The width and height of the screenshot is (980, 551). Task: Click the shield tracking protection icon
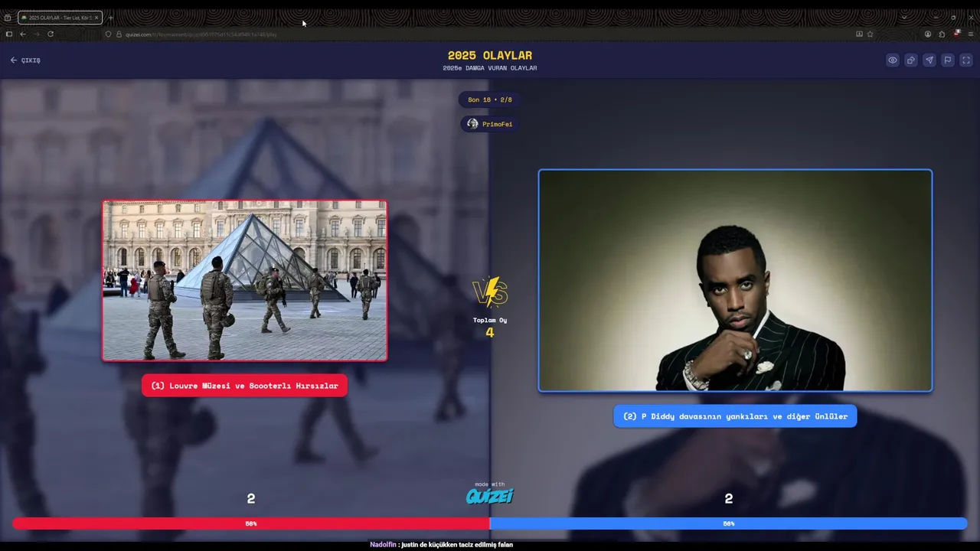coord(108,34)
